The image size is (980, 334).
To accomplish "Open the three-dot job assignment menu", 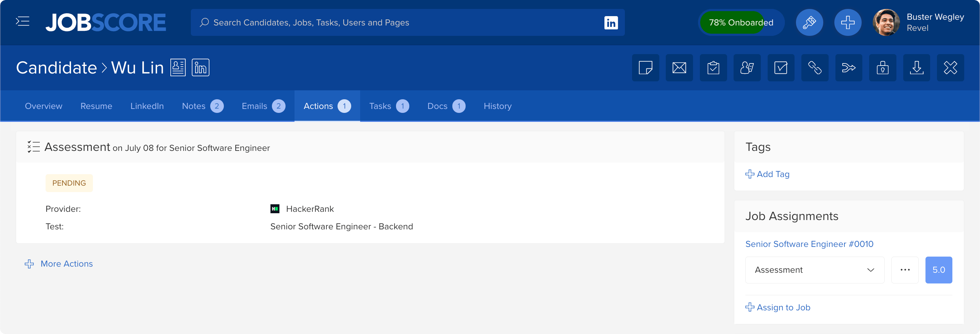I will 905,270.
